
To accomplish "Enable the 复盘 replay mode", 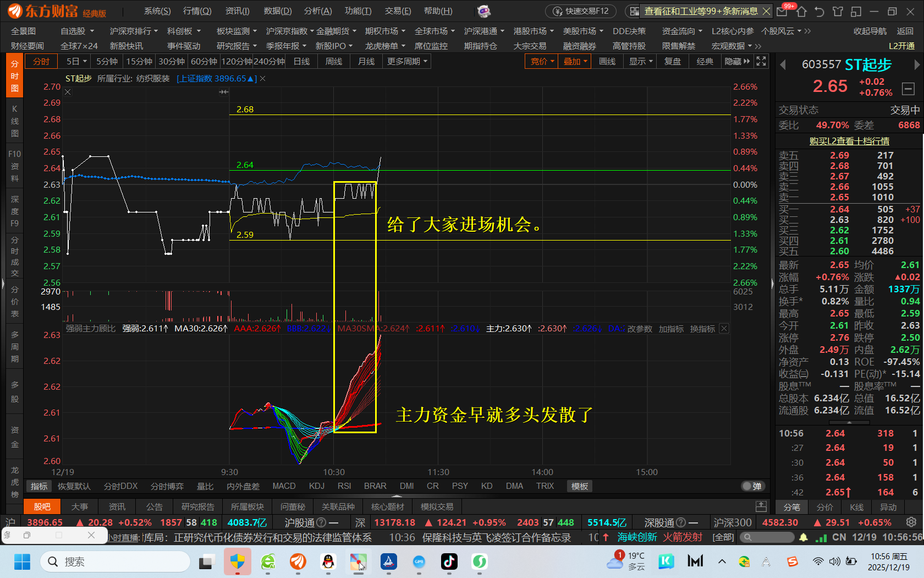I will 672,61.
